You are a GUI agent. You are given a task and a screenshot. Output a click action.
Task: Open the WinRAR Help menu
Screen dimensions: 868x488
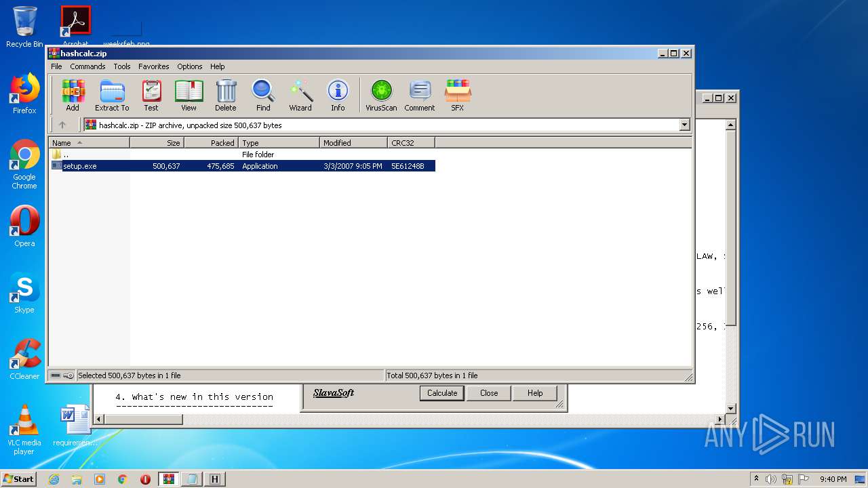click(x=217, y=66)
